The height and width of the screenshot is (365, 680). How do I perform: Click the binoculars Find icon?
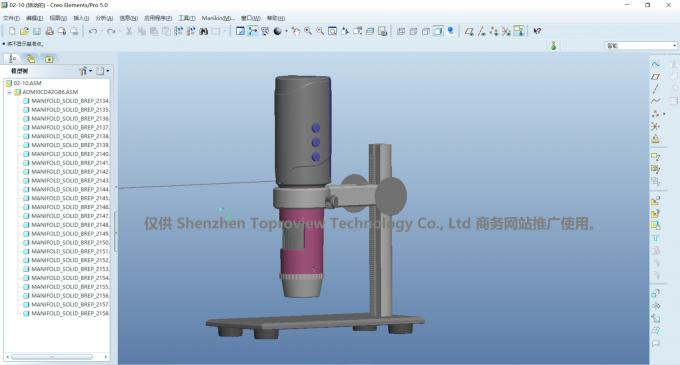pos(203,31)
